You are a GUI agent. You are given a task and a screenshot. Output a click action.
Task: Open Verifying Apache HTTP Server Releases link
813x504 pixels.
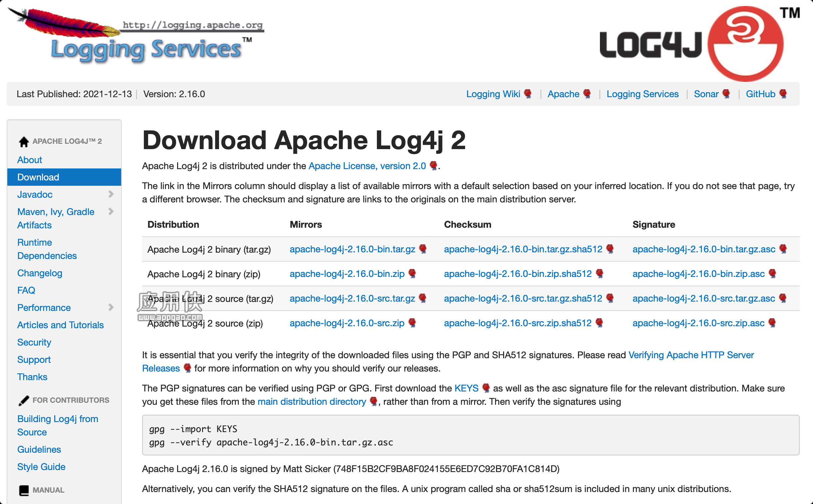pyautogui.click(x=691, y=355)
